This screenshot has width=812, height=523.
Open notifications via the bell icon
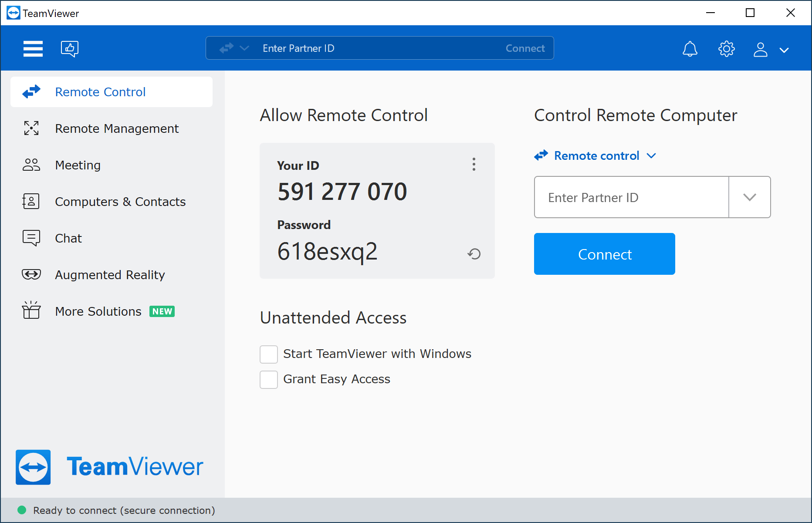pos(690,49)
